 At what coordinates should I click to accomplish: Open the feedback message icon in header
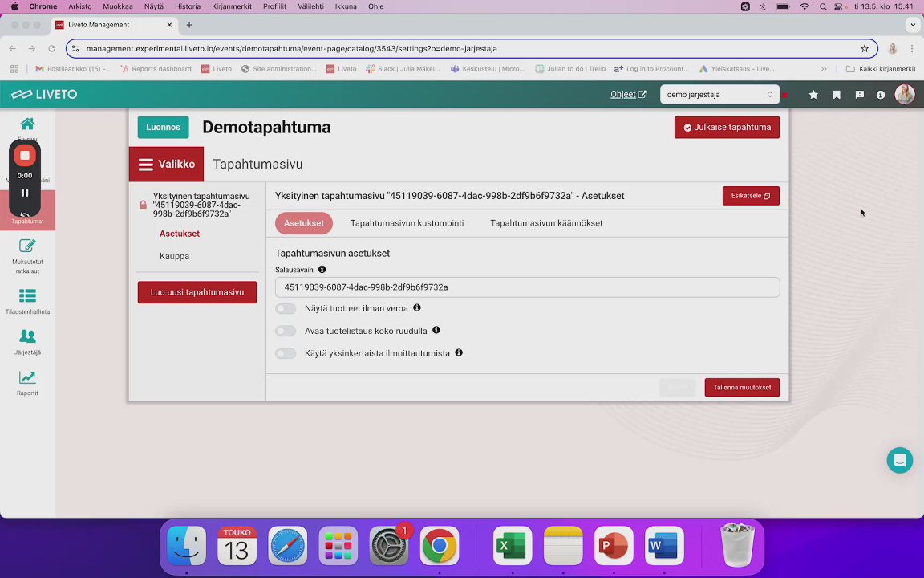(x=859, y=95)
